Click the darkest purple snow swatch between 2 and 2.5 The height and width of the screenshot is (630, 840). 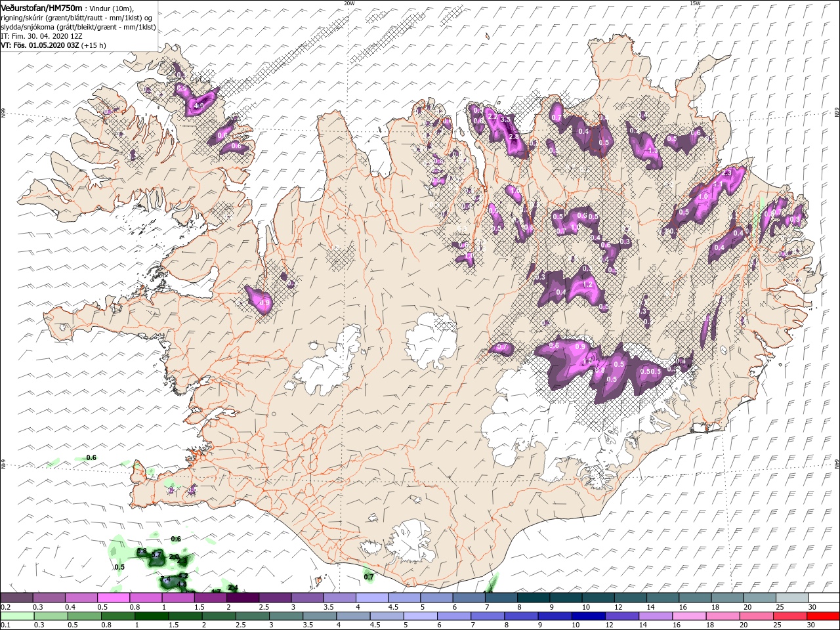(x=242, y=598)
